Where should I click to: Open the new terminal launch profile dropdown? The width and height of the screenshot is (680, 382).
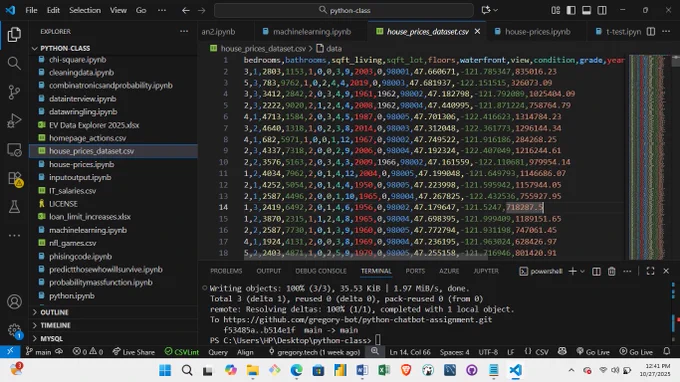(582, 271)
